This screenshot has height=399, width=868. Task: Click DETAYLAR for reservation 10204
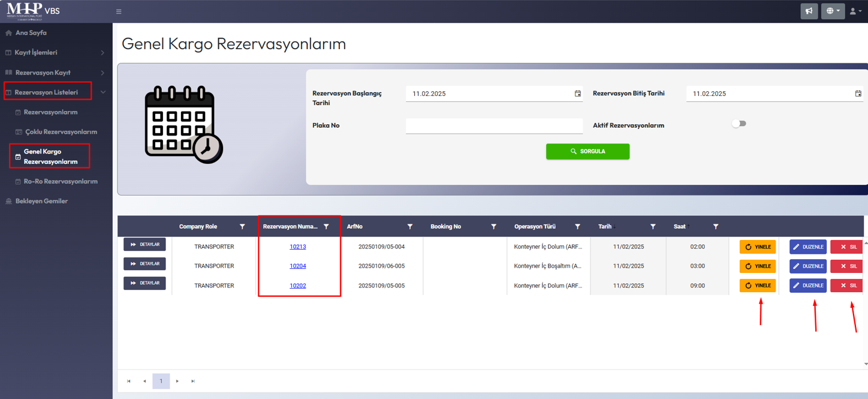click(x=144, y=264)
